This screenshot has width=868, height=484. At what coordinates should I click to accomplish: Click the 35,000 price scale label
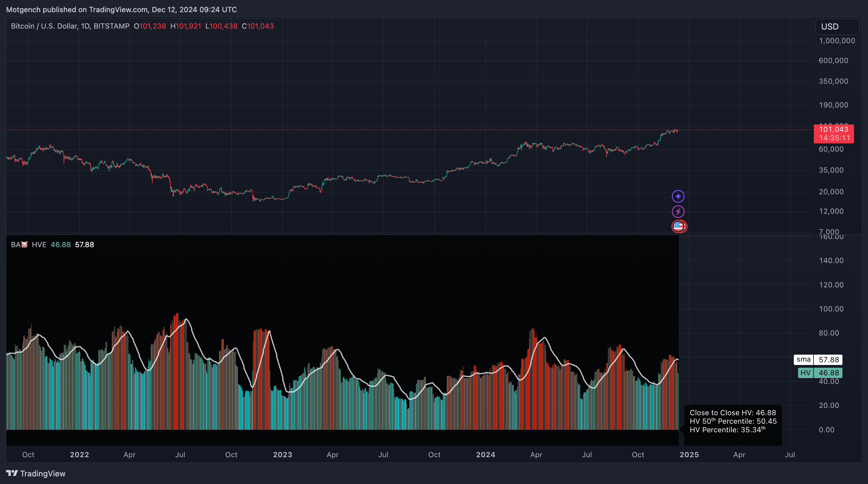[831, 170]
